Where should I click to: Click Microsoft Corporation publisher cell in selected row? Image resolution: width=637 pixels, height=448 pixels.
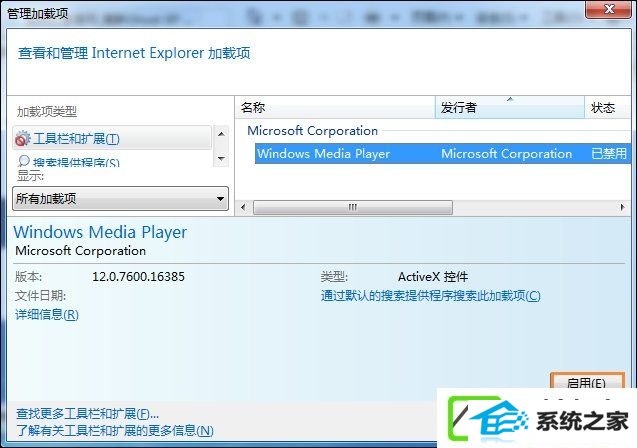pyautogui.click(x=507, y=154)
